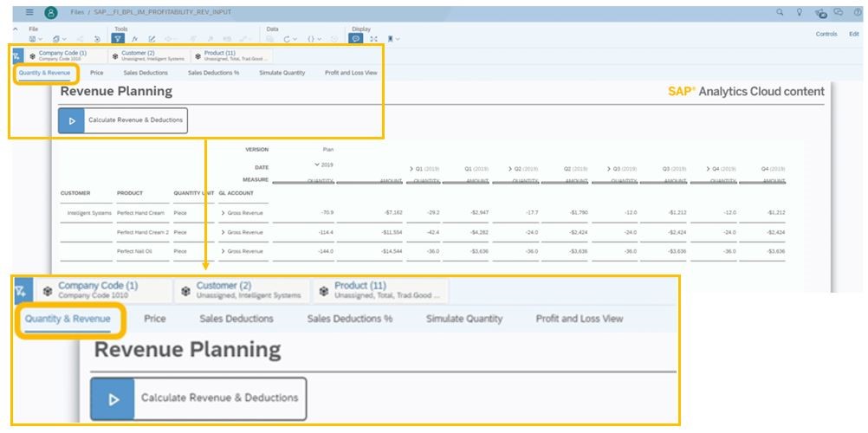Collapse the 2019 date node
The height and width of the screenshot is (433, 868).
pyautogui.click(x=317, y=165)
